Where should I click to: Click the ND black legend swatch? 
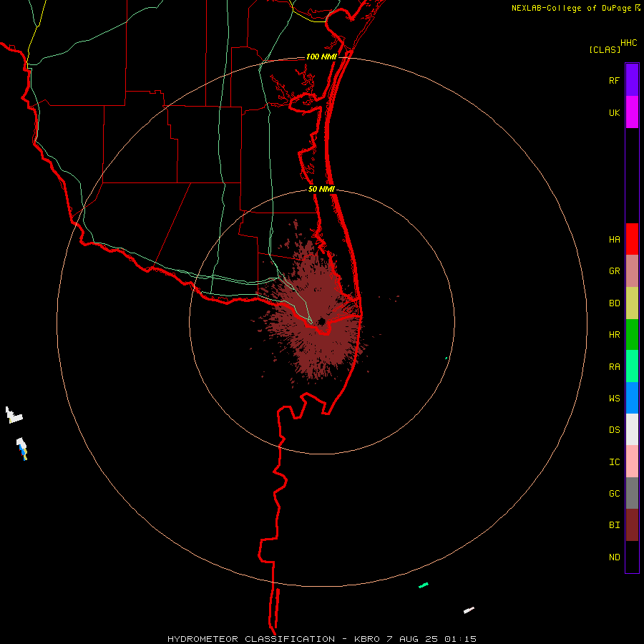(632, 557)
